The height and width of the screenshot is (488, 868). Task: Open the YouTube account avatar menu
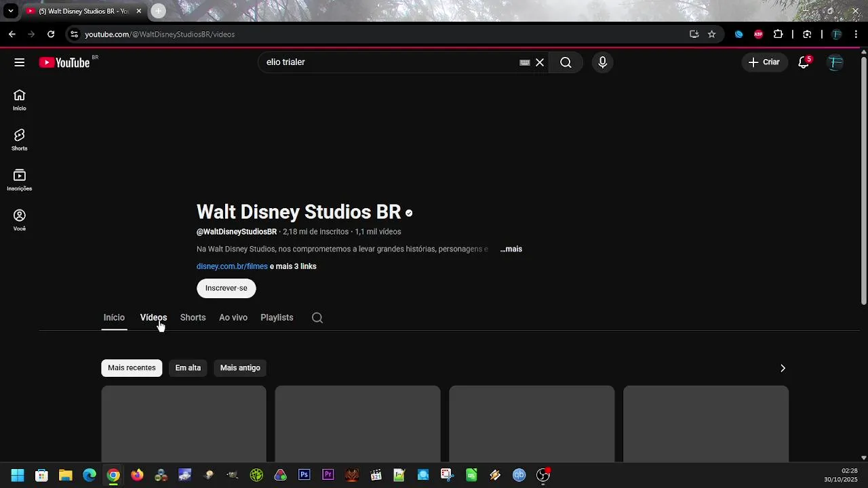pyautogui.click(x=835, y=62)
